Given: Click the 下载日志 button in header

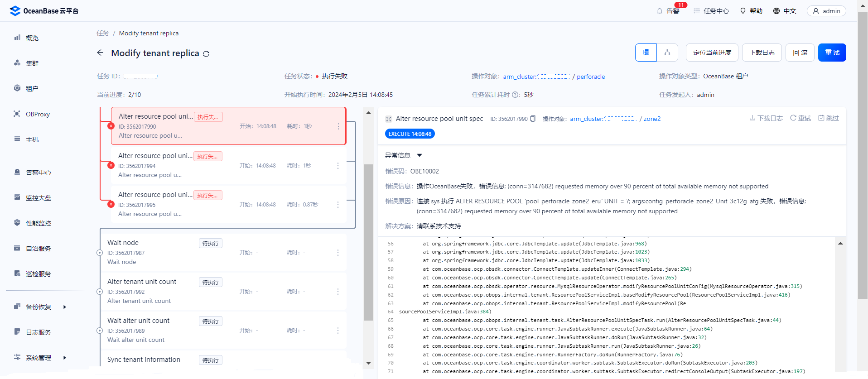Looking at the screenshot, I should click(762, 53).
